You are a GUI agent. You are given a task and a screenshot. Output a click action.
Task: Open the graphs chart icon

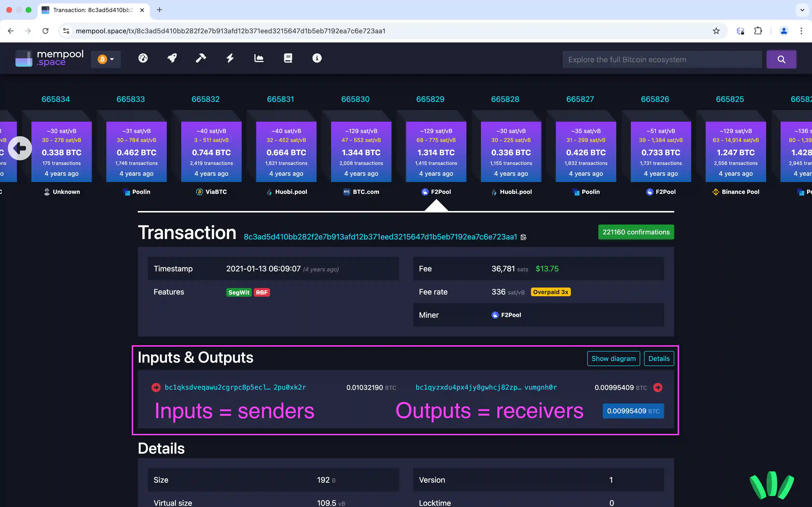pos(259,58)
